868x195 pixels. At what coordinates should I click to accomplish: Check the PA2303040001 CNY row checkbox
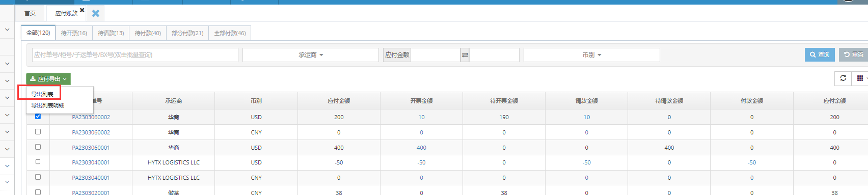point(38,177)
